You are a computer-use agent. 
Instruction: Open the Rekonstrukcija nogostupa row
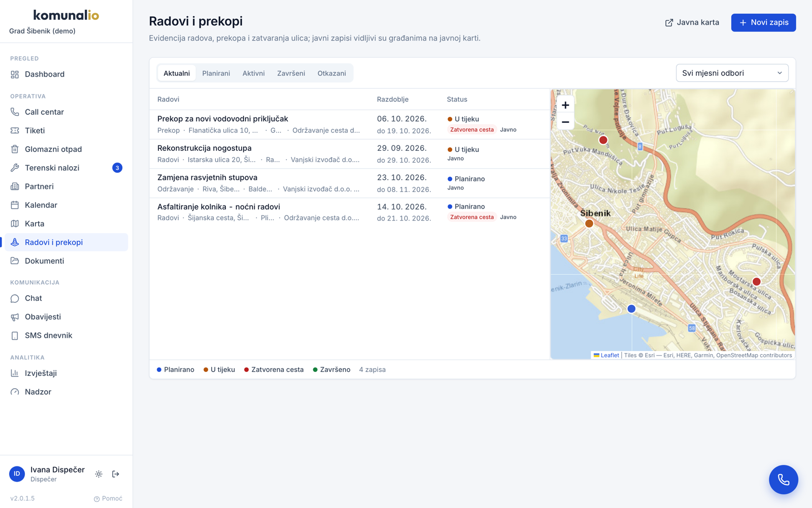[x=350, y=154]
